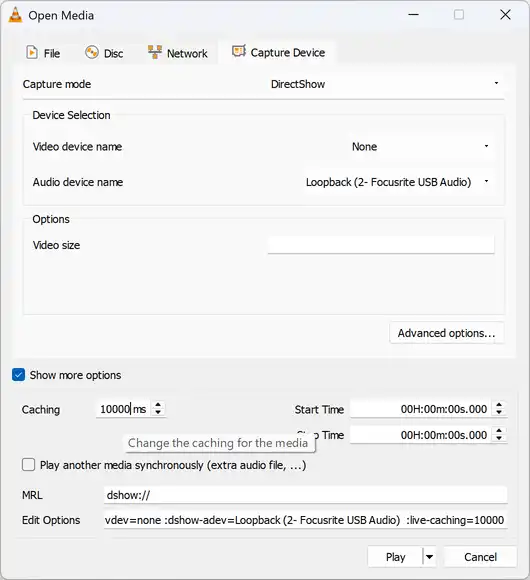Close the Open Media window
Image resolution: width=530 pixels, height=580 pixels.
[505, 15]
